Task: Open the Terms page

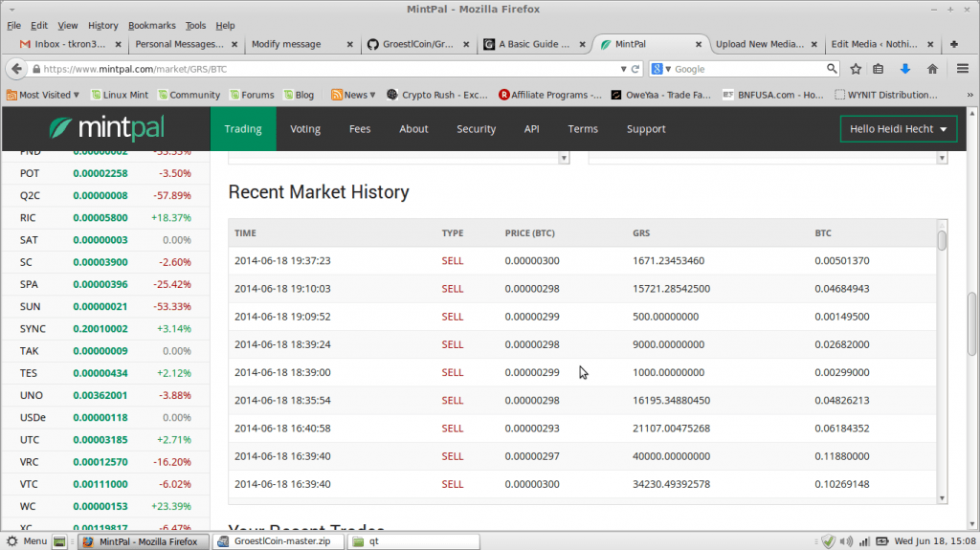Action: 583,129
